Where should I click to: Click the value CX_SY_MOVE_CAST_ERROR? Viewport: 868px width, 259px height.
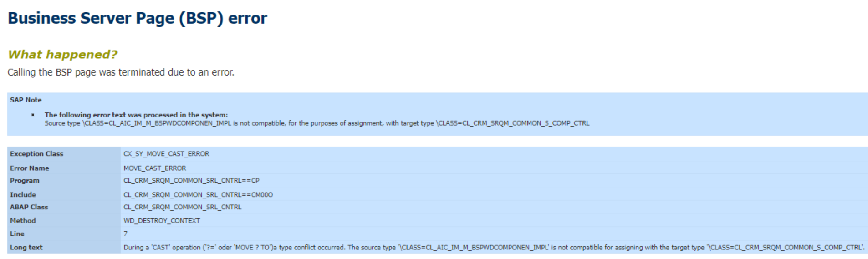166,154
